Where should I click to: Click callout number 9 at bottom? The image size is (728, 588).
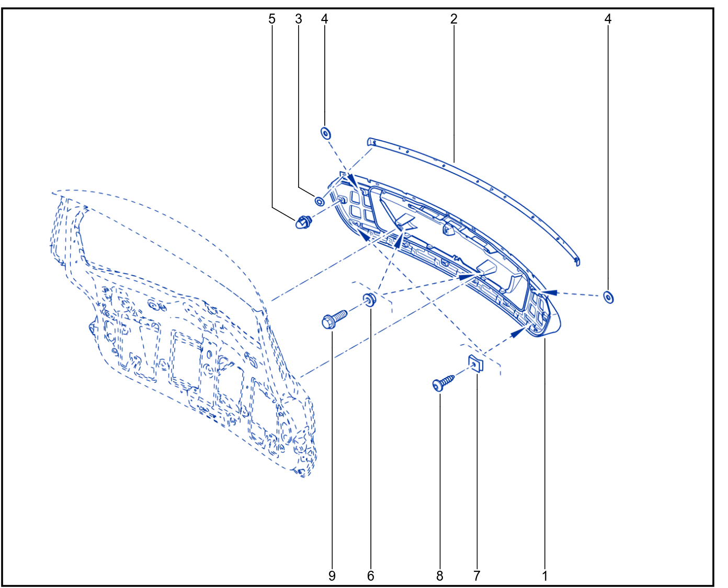(332, 576)
